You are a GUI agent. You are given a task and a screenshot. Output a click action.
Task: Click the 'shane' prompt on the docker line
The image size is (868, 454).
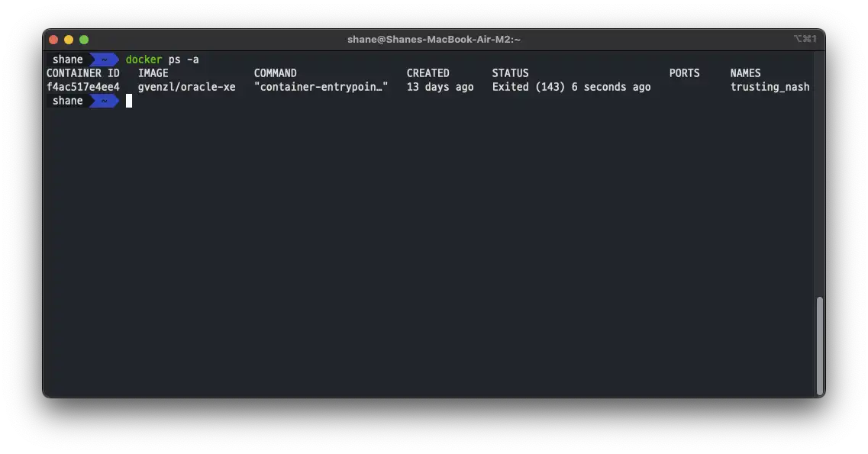(x=67, y=60)
